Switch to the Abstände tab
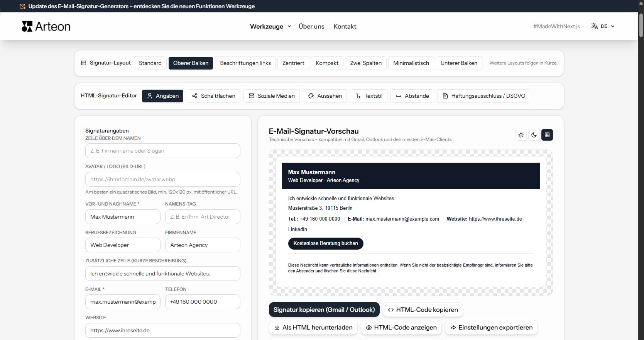 (x=412, y=96)
